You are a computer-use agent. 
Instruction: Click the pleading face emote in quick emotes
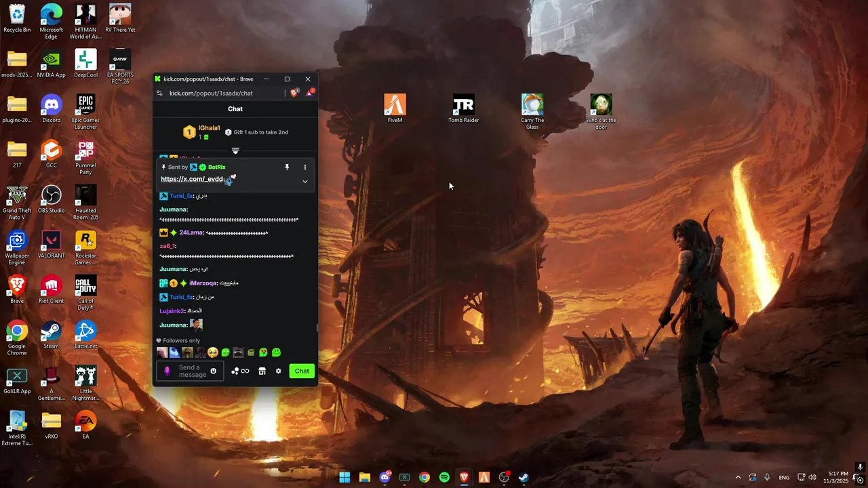pos(213,352)
